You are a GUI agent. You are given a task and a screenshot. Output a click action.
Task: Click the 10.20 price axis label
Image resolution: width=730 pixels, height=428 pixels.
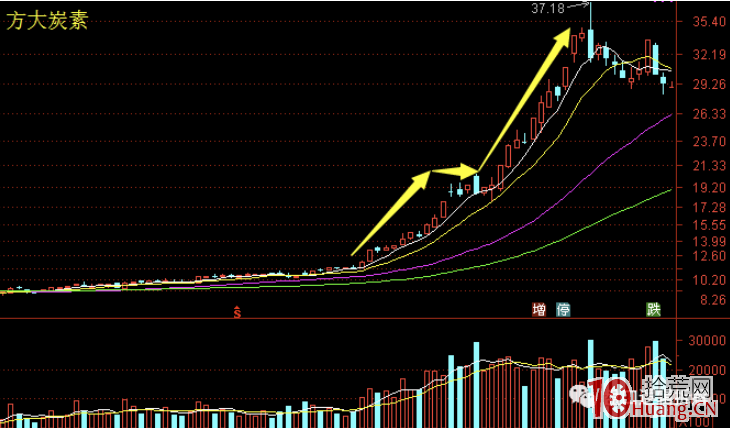709,280
